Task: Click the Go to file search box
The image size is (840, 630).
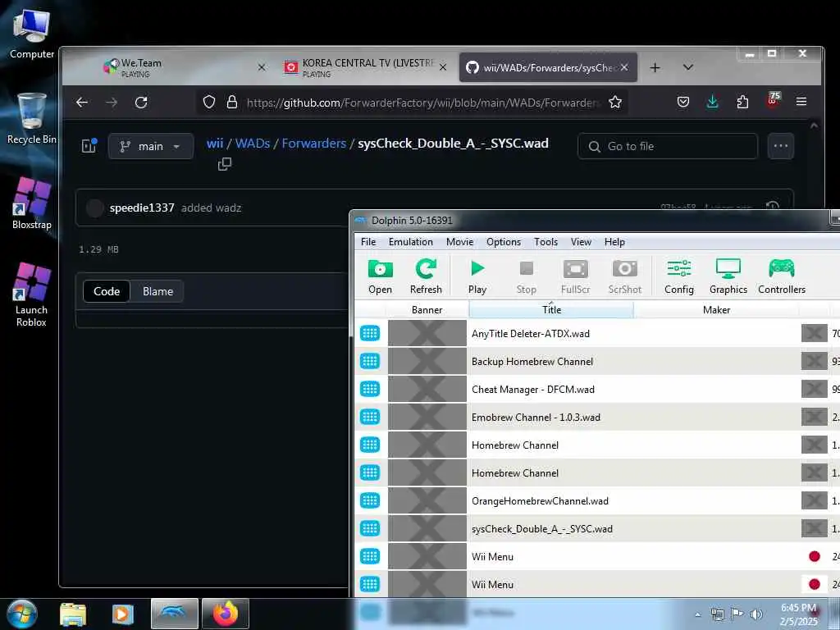Action: 668,146
